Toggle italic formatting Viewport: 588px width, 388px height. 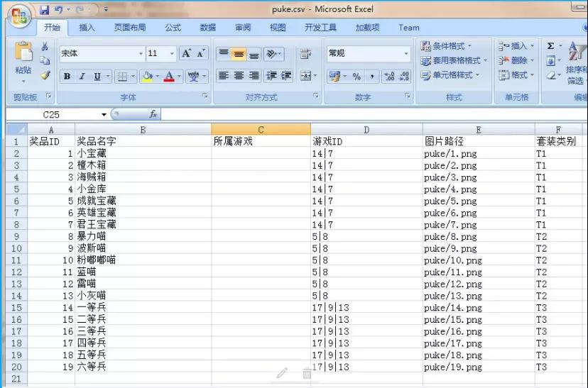coord(82,77)
